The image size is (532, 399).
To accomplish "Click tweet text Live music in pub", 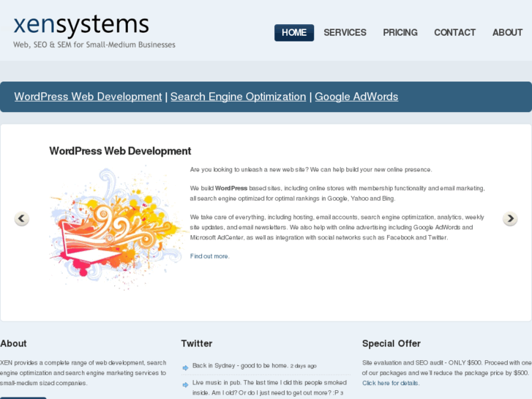I will click(x=269, y=387).
